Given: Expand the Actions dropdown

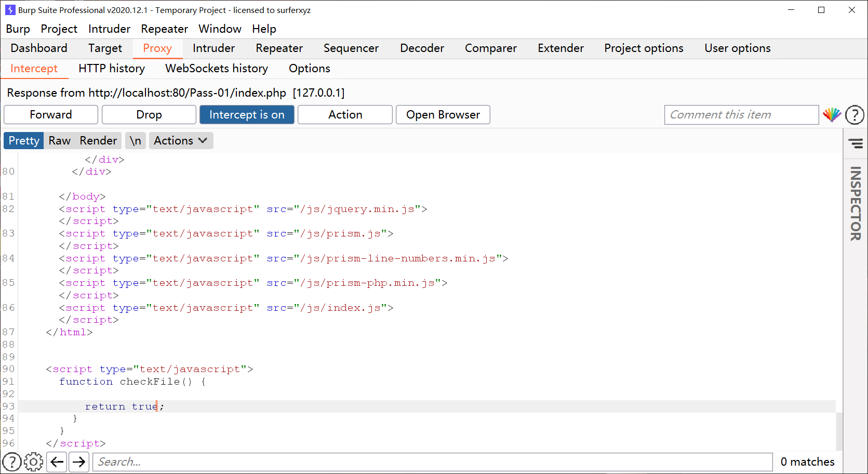Looking at the screenshot, I should (181, 141).
